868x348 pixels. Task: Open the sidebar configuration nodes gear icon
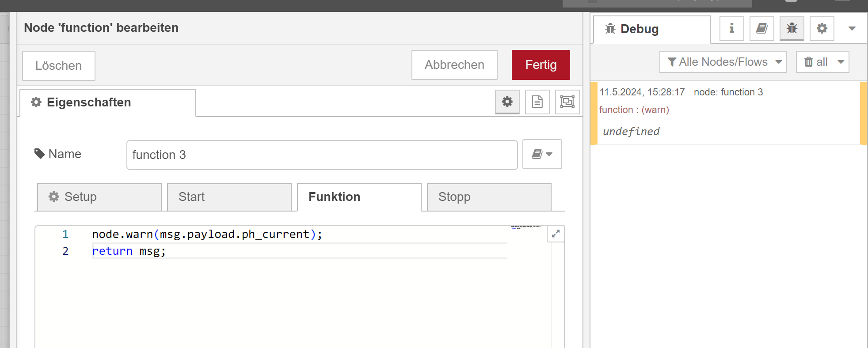click(x=822, y=29)
